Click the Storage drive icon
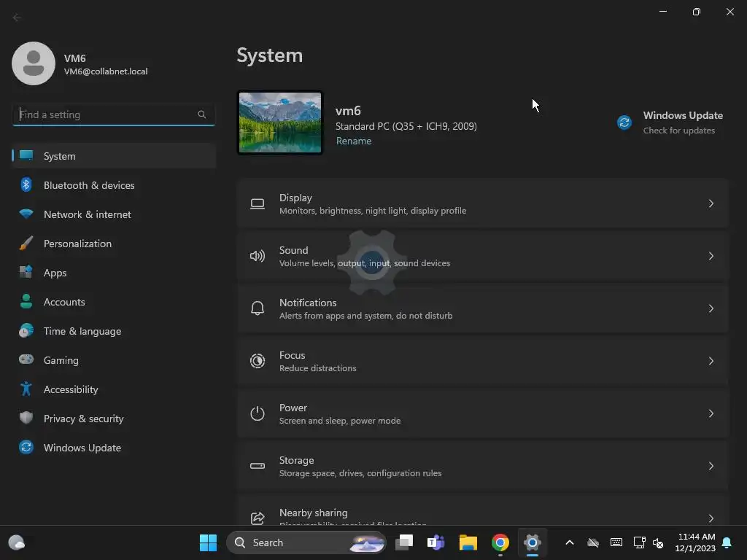The height and width of the screenshot is (560, 747). (x=258, y=466)
